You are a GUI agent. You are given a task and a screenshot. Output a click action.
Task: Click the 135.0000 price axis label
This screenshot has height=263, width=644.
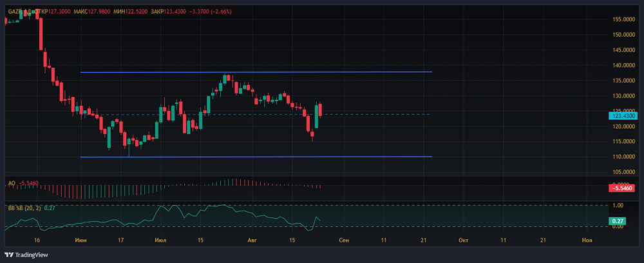point(623,81)
